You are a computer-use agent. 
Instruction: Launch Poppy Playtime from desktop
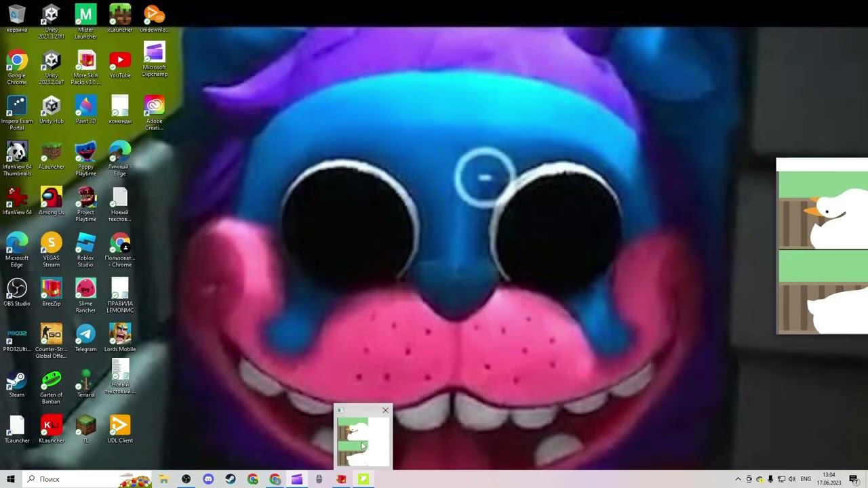pyautogui.click(x=85, y=159)
